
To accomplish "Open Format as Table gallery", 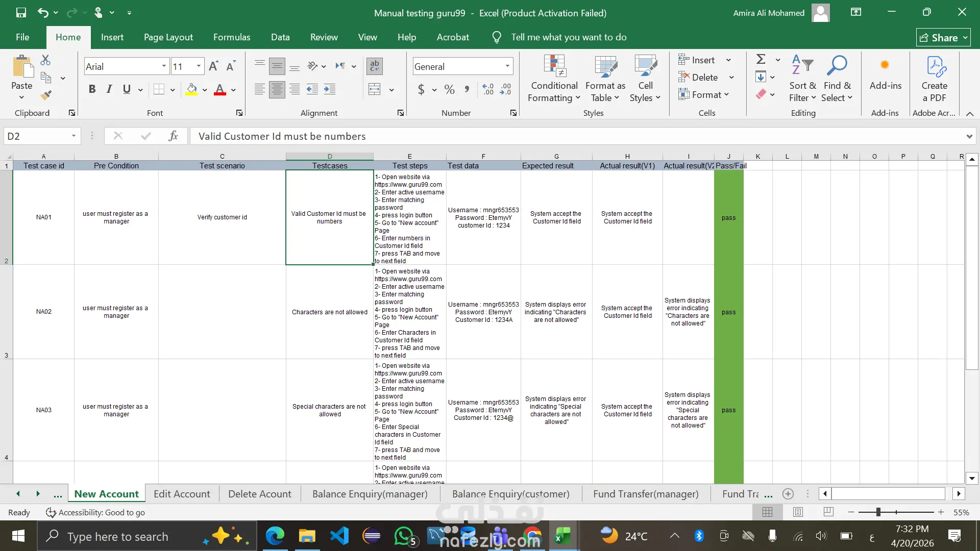I will tap(605, 79).
